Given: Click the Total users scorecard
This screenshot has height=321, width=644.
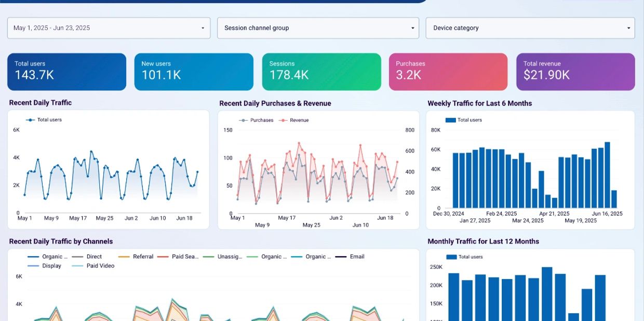Looking at the screenshot, I should point(66,72).
